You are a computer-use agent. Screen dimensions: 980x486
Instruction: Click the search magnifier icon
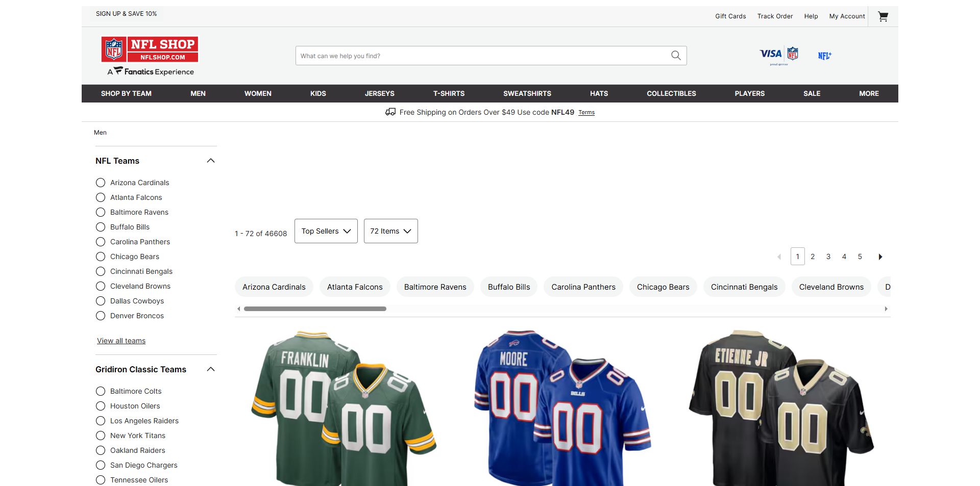(x=675, y=56)
